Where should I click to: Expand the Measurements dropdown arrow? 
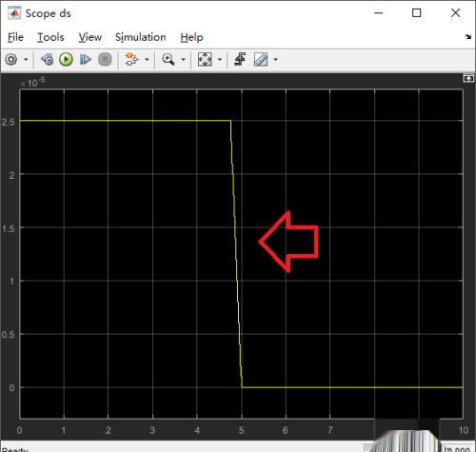(x=275, y=59)
